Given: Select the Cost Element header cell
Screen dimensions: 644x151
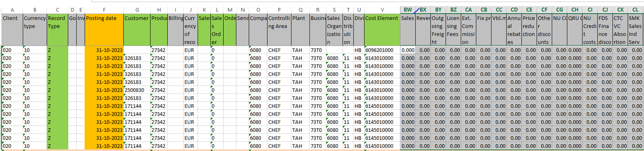Looking at the screenshot, I should 382,30.
